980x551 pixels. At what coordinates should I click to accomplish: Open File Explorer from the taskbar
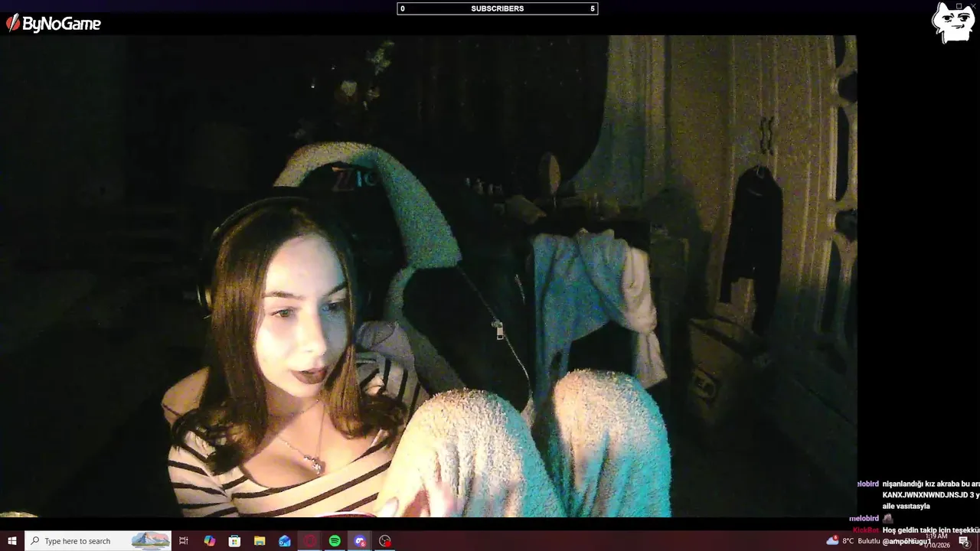tap(260, 541)
